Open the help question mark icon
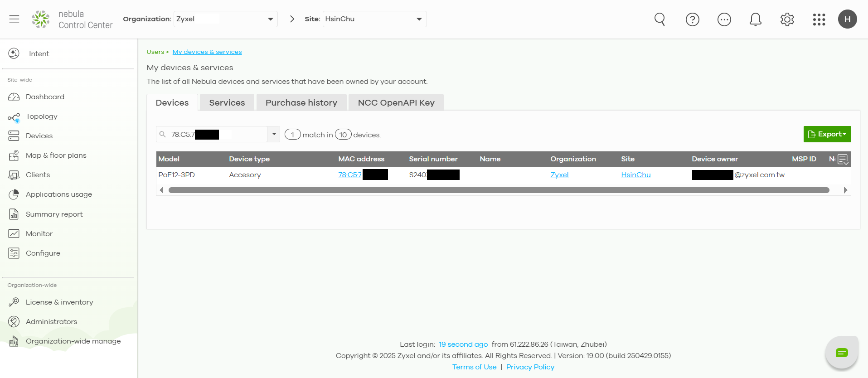 tap(692, 19)
